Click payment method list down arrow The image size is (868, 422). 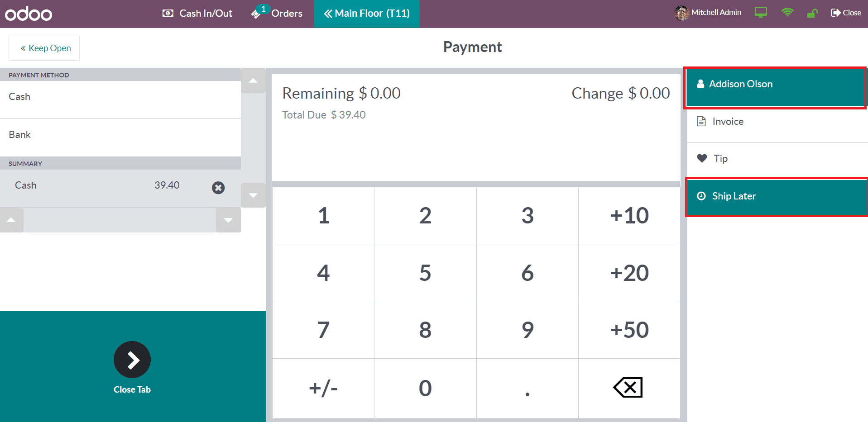(x=253, y=195)
